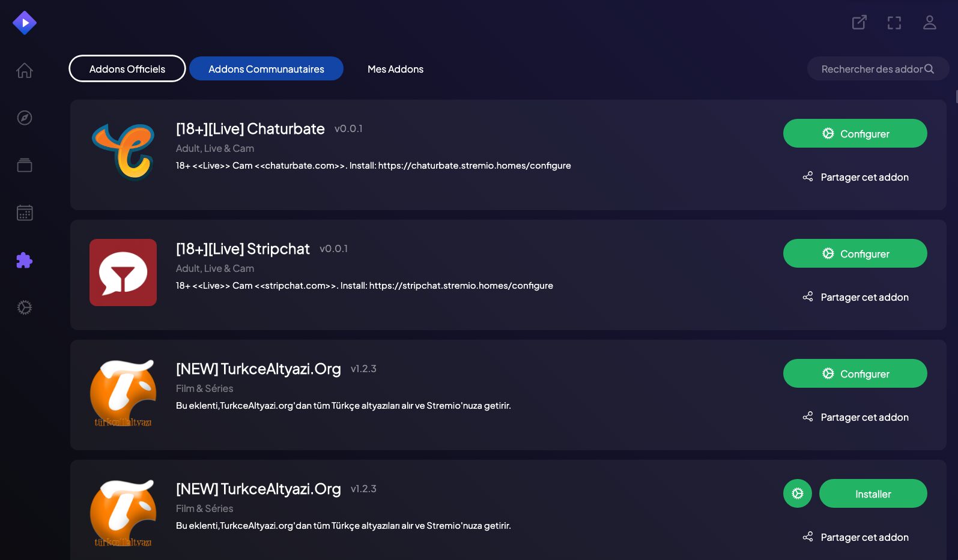Click the open-in-external-window icon
This screenshot has height=560, width=958.
pos(859,23)
